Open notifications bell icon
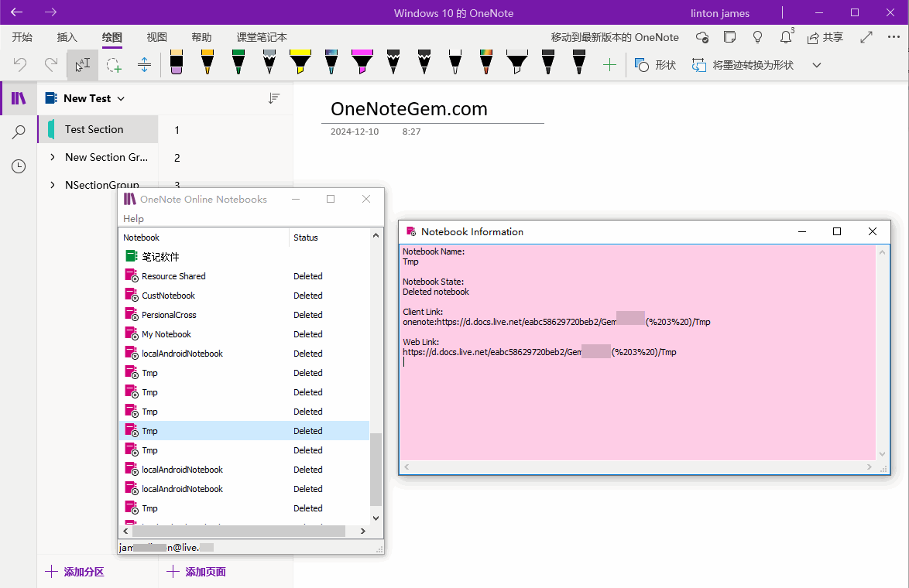Image resolution: width=909 pixels, height=588 pixels. [786, 36]
